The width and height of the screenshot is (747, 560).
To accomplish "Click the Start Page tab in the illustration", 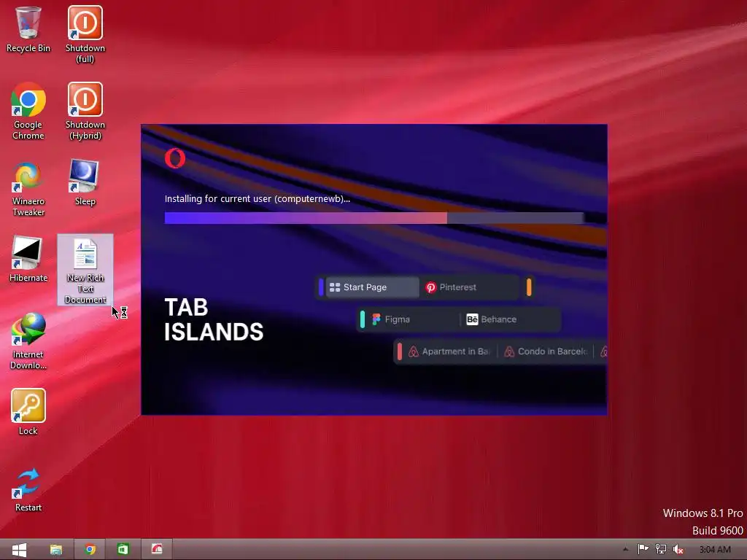I will [372, 287].
